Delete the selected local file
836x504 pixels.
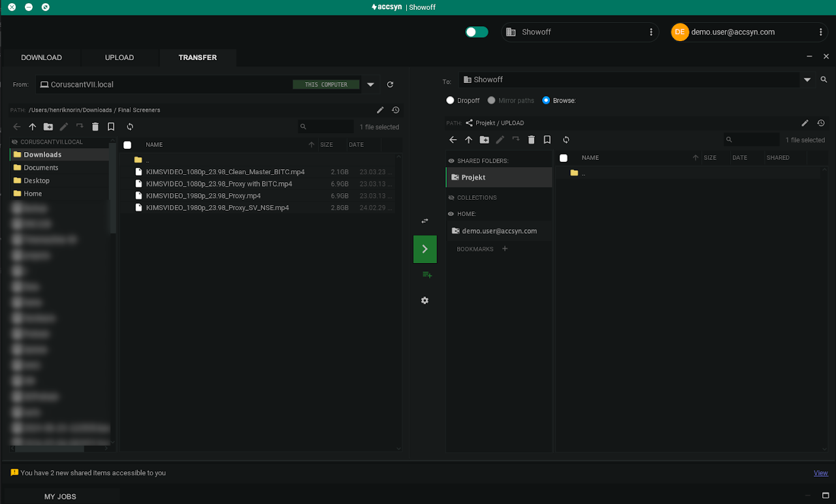click(95, 127)
